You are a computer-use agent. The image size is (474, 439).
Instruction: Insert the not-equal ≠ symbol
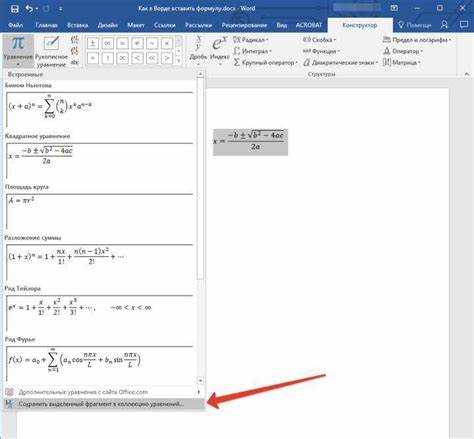click(137, 43)
